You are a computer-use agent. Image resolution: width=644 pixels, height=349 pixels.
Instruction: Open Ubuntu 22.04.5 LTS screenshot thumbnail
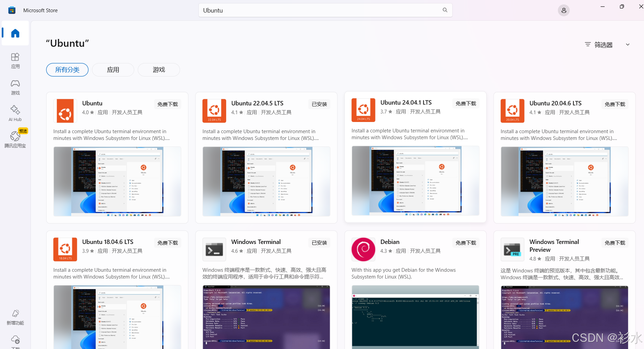coord(266,182)
